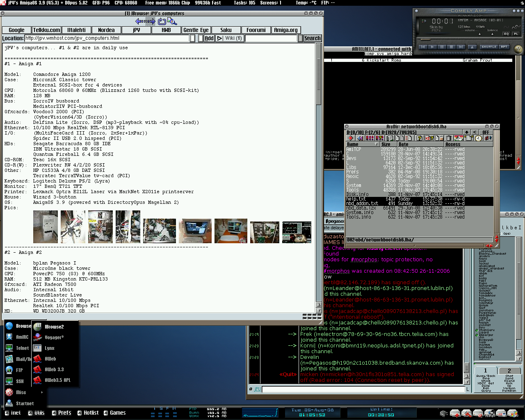
Task: Toggle Winamp RPT repeat mode
Action: pos(504,47)
